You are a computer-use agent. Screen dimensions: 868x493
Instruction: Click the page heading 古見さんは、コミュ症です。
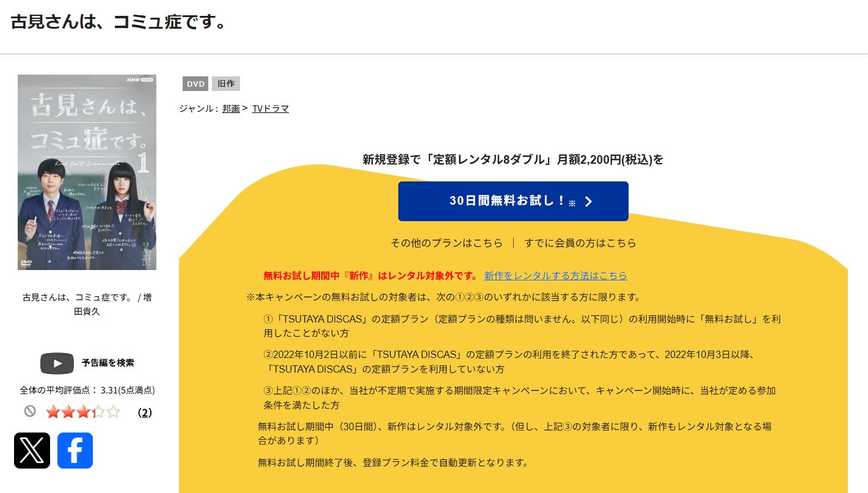(119, 22)
